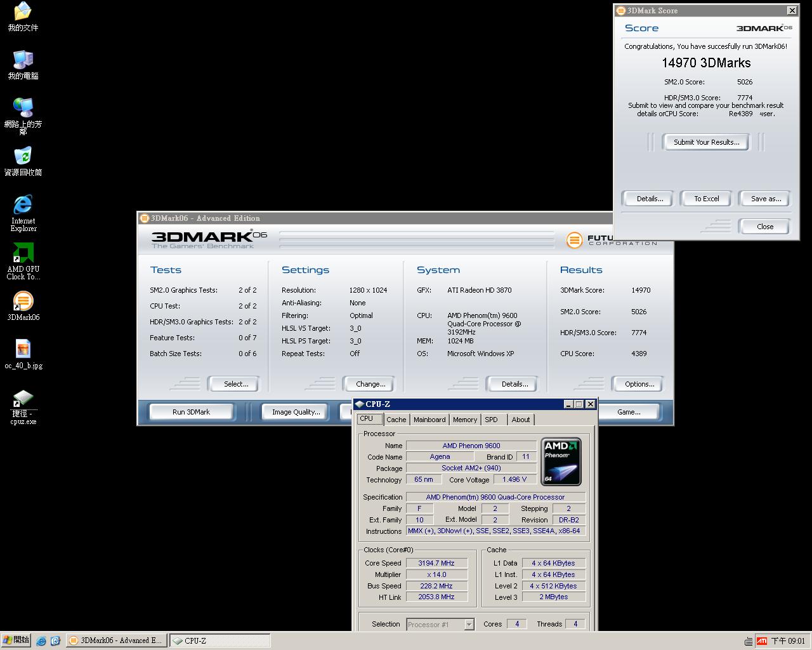Launch the 3DMark06 desktop shortcut
Viewport: 812px width, 650px height.
tap(23, 306)
